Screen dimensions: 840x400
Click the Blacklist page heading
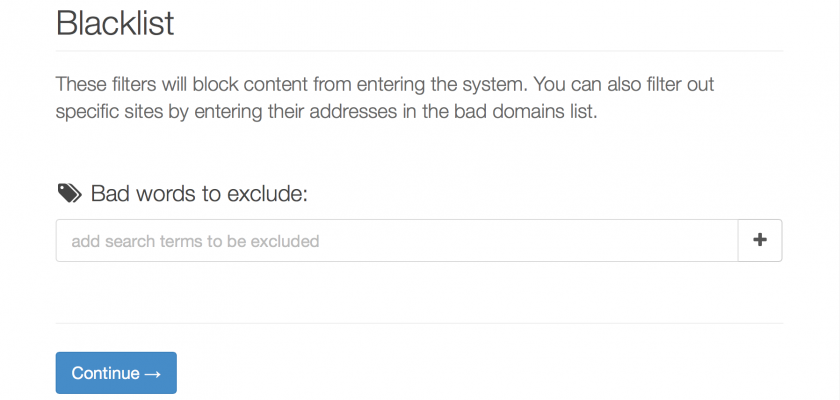[115, 22]
